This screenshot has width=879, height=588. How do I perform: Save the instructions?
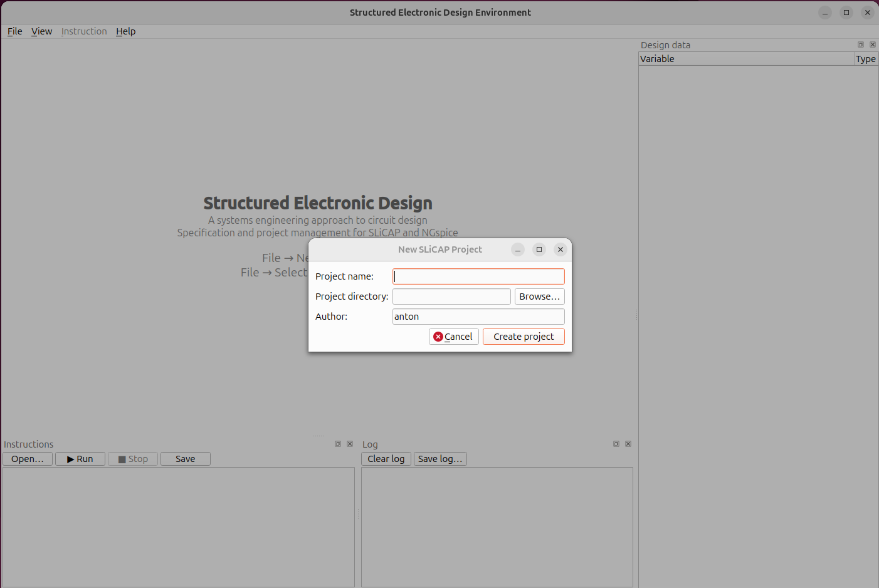click(x=186, y=459)
